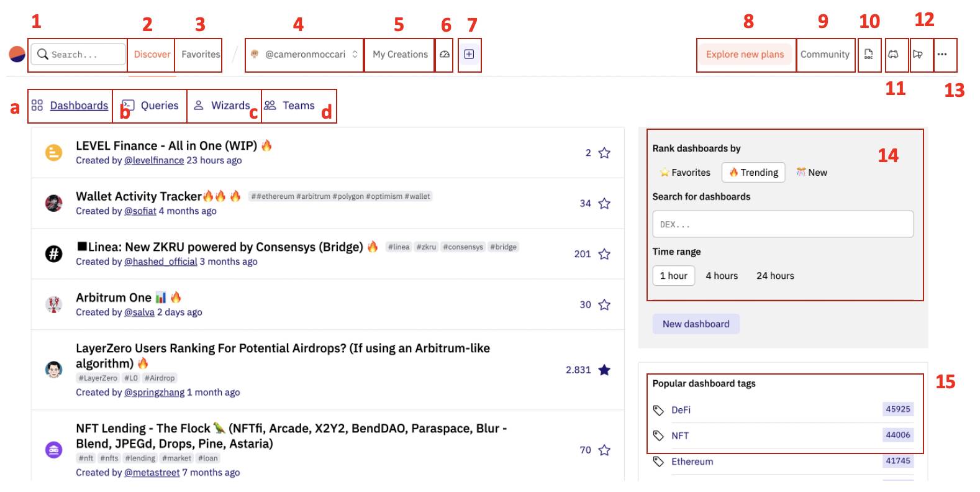Screen dimensions: 980x492
Task: Select the 24 hours time range
Action: [775, 276]
